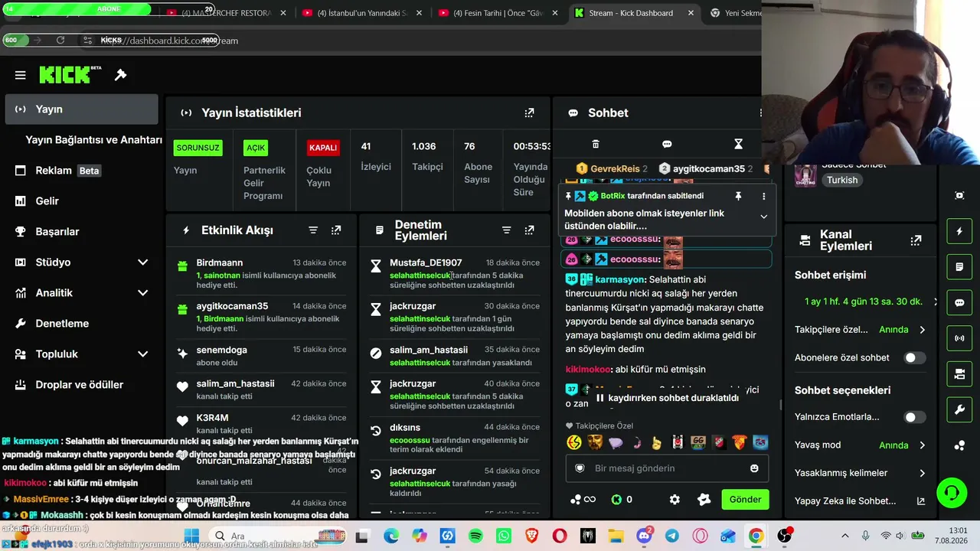The image size is (980, 551).
Task: Reload the page in browser
Action: click(60, 41)
